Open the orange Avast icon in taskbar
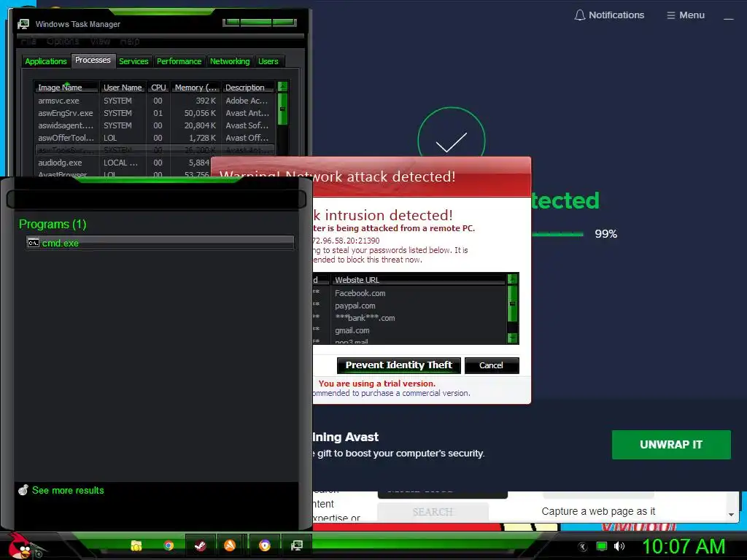Viewport: 747px width, 560px height. click(230, 545)
